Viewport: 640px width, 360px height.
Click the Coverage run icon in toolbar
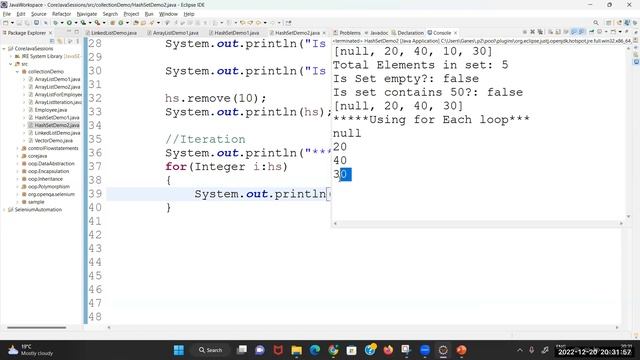click(83, 23)
